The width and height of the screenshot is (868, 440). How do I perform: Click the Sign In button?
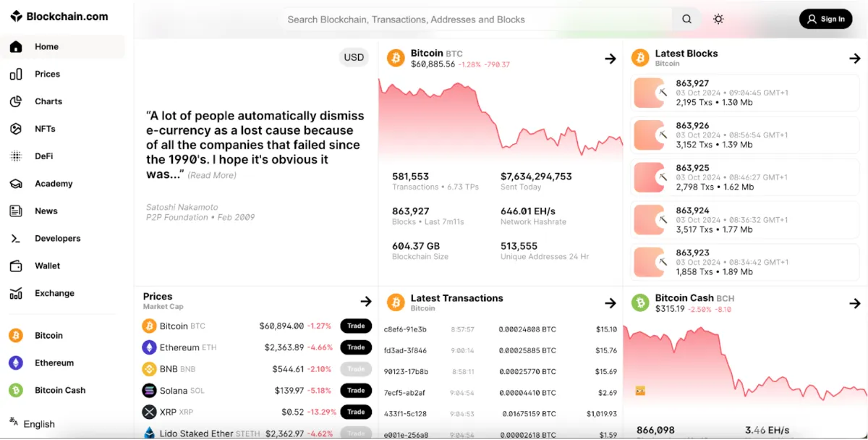825,19
